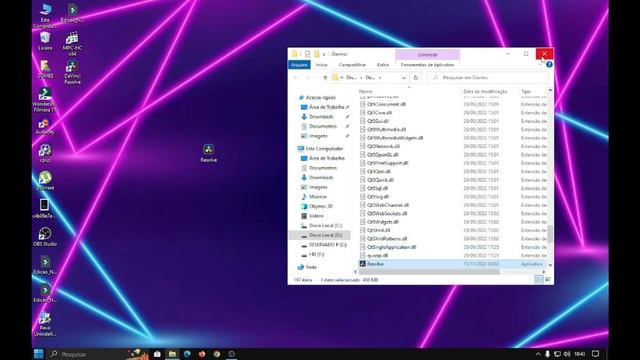This screenshot has width=640, height=360.
Task: Open the Ferramentas de Aplicativo tab
Action: pyautogui.click(x=427, y=65)
